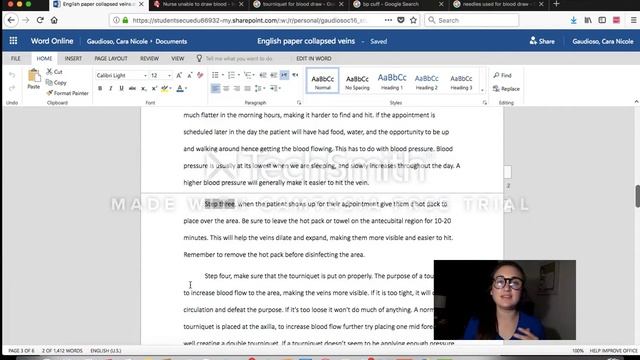Toggle strikethrough formatting
Image resolution: width=640 pixels, height=360 pixels.
132,88
